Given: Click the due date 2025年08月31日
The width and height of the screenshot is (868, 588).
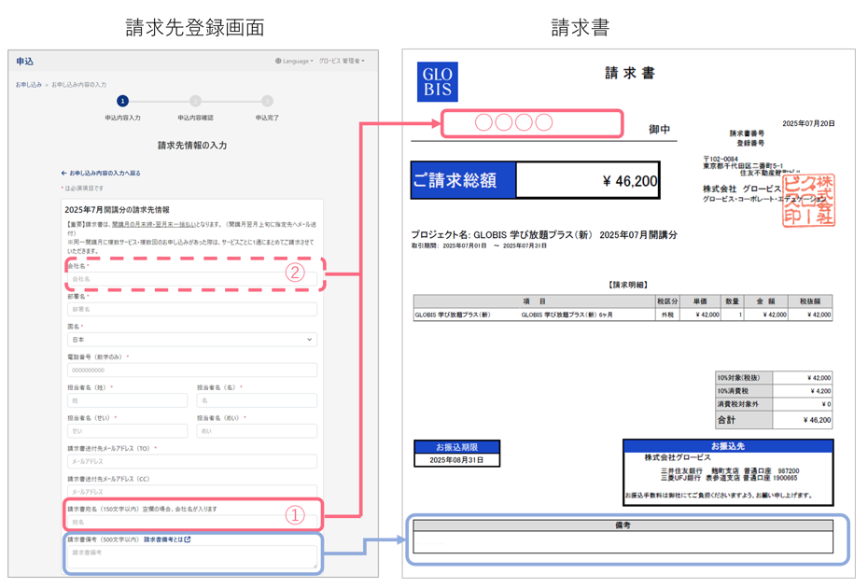Looking at the screenshot, I should [456, 460].
